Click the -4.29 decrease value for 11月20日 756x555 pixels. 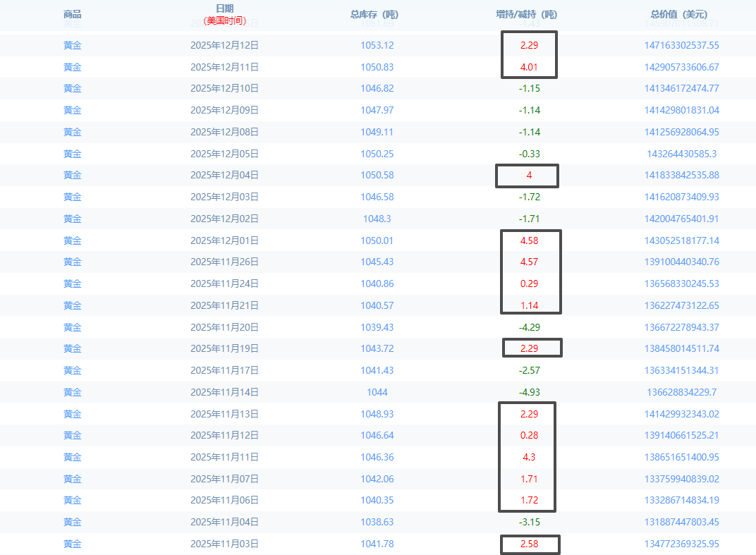coord(528,327)
